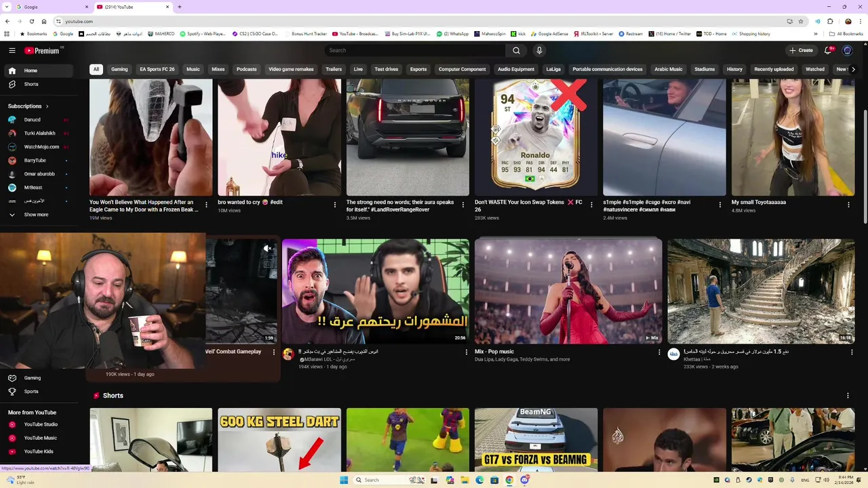868x488 pixels.
Task: Show more filter chips with right arrow
Action: point(853,69)
